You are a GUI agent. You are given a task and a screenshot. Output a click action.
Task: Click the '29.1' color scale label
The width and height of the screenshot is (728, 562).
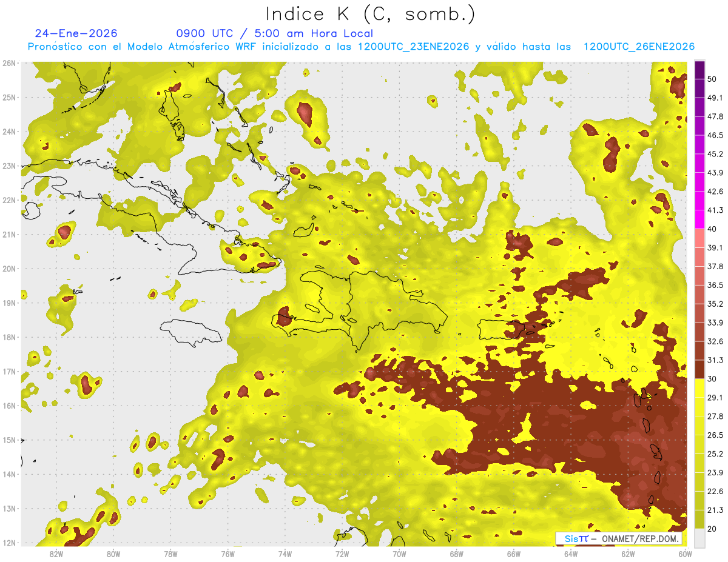(x=715, y=398)
